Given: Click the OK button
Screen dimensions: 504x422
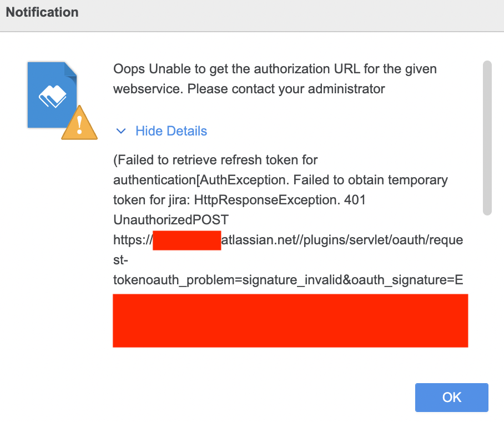Looking at the screenshot, I should pos(452,397).
